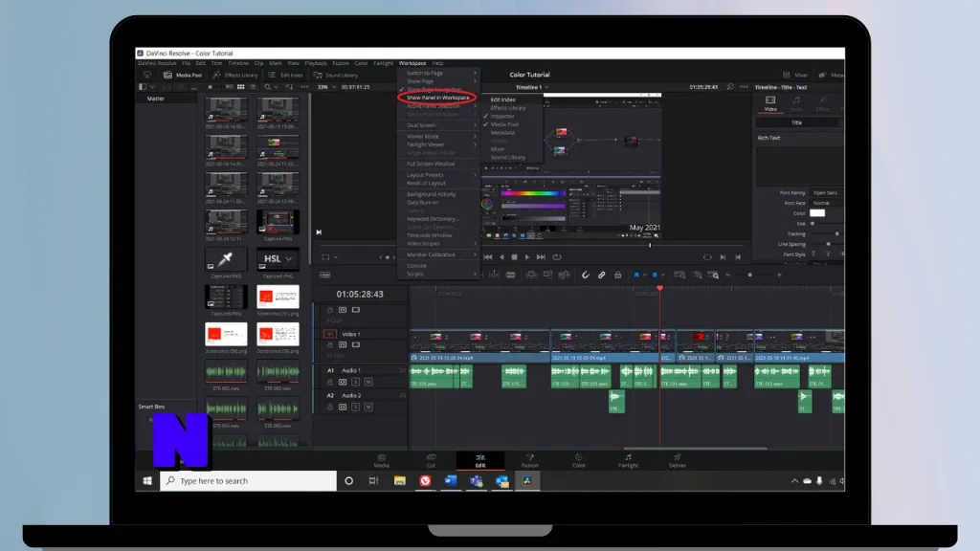Open the Video tab in Inspector
Image resolution: width=980 pixels, height=551 pixels.
point(770,103)
